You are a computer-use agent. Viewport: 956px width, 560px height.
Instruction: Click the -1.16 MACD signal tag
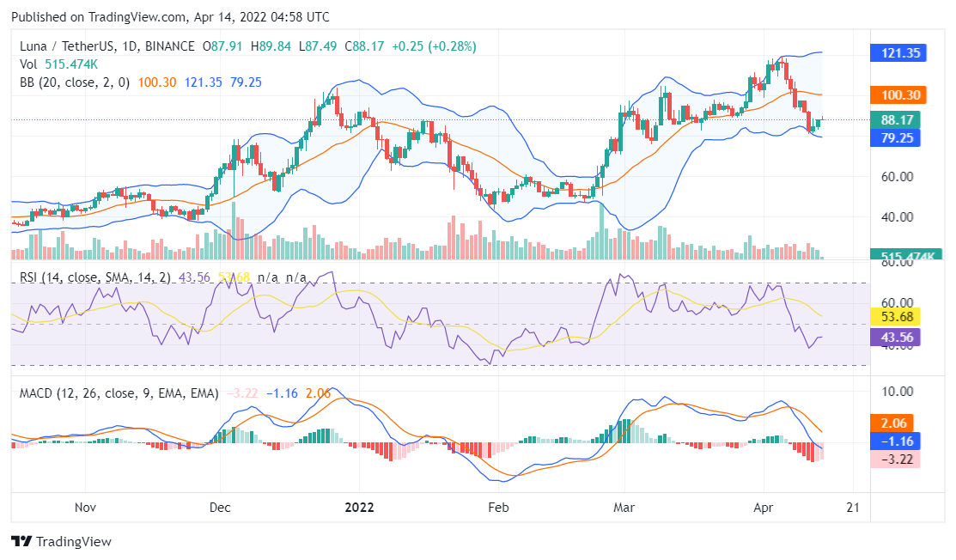coord(896,441)
